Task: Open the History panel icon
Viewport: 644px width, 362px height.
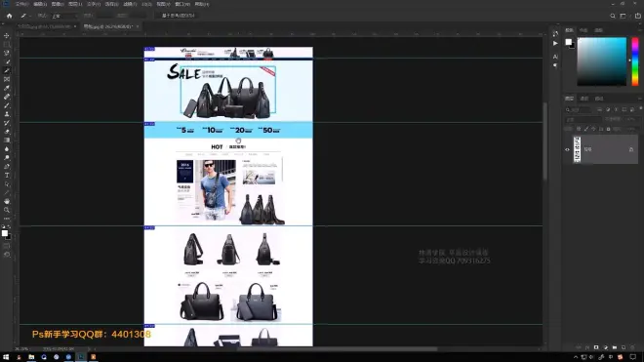Action: [x=555, y=34]
